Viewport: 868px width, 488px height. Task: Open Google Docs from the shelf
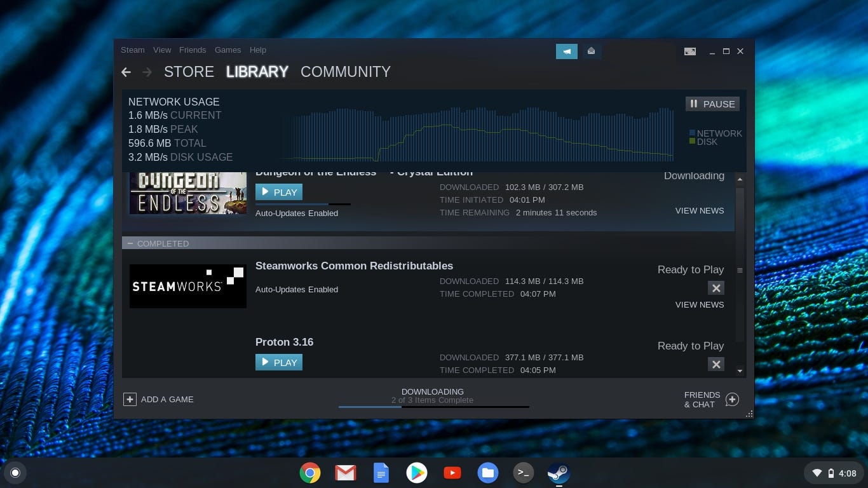coord(381,473)
